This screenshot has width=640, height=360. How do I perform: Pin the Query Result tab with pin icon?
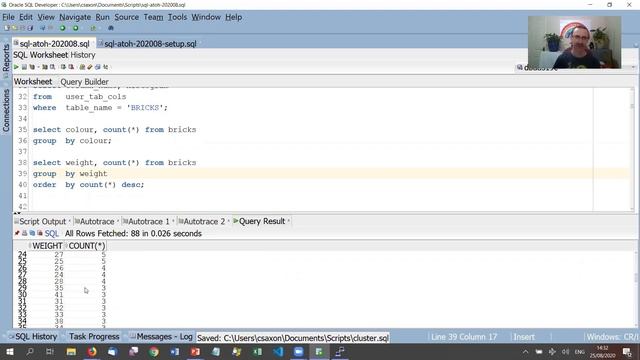tap(17, 233)
